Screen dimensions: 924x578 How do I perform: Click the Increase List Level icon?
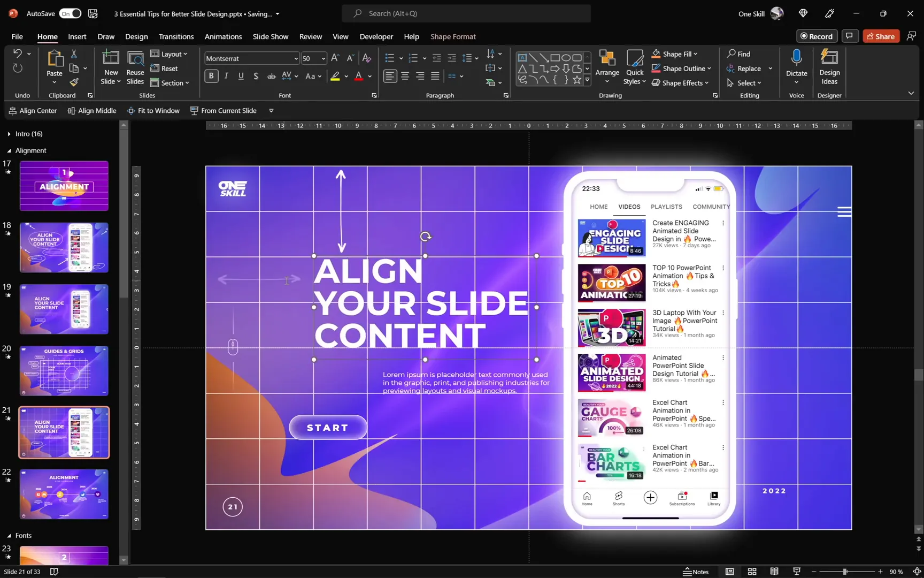point(452,58)
